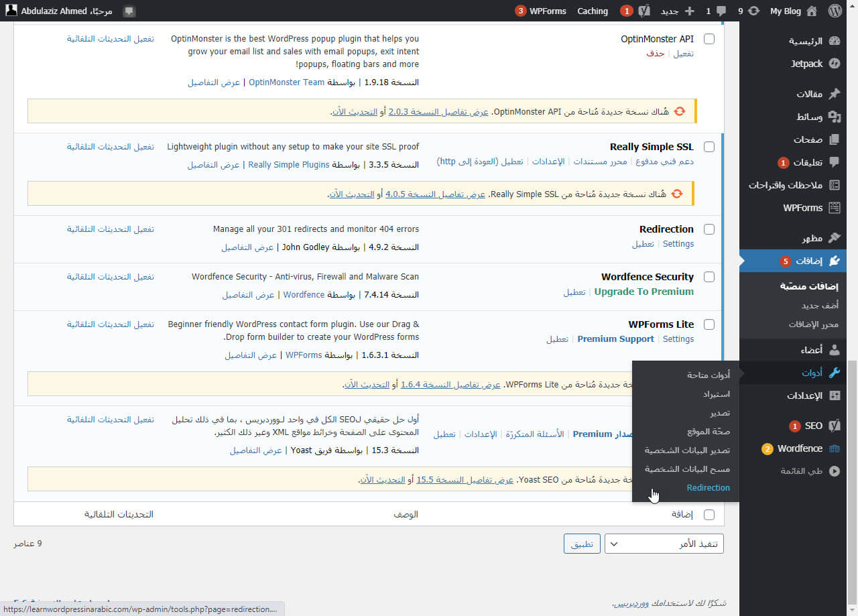This screenshot has width=858, height=616.
Task: Open Caching in the admin bar
Action: tap(593, 11)
